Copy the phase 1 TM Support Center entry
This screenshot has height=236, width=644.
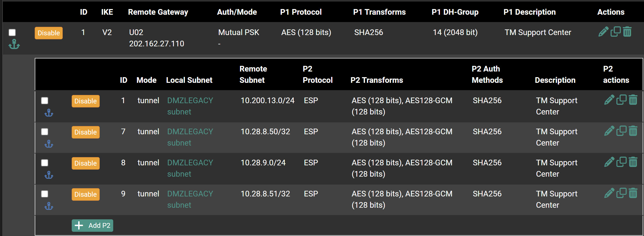616,32
